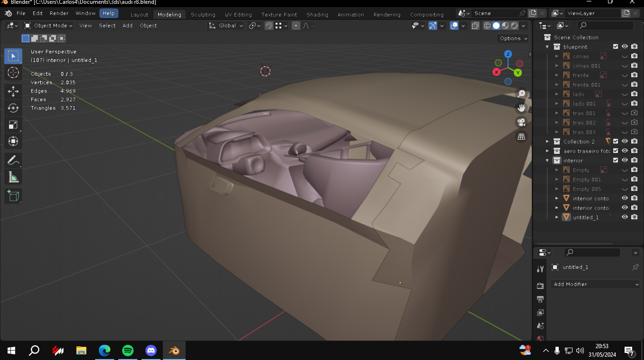Screen dimensions: 644x360
Task: Toggle X-ray mode in the header
Action: (476, 26)
